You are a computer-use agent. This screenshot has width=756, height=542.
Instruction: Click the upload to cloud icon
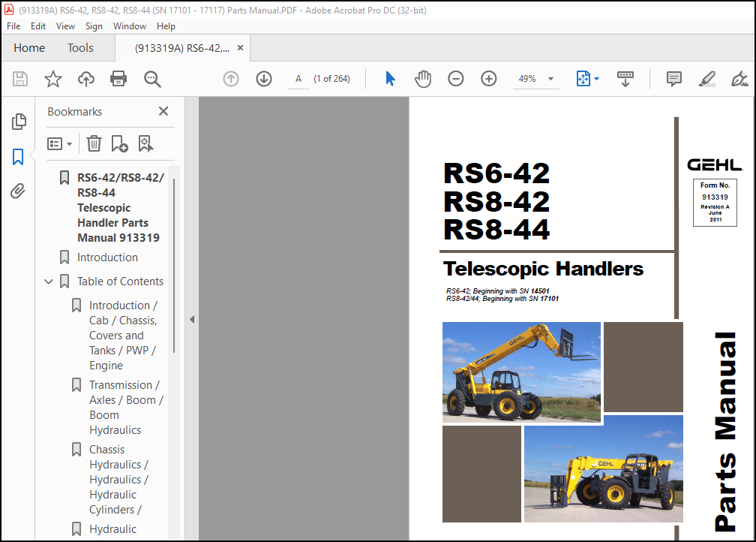[x=86, y=79]
